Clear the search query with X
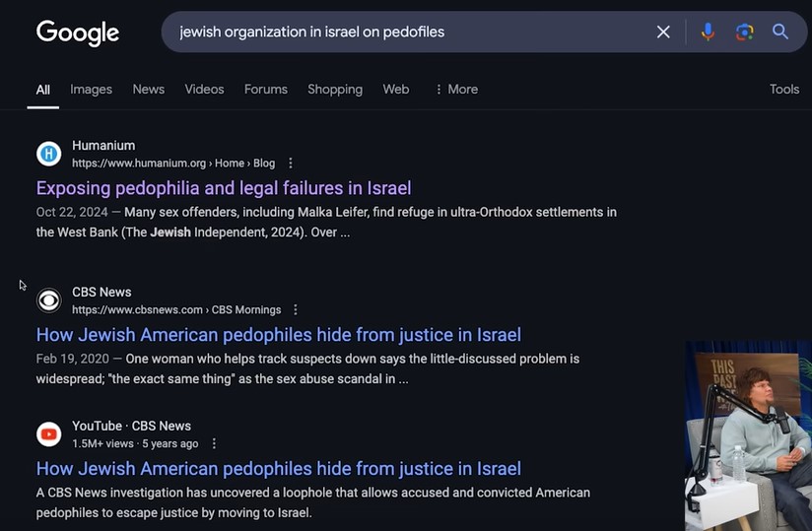The height and width of the screenshot is (531, 812). tap(663, 33)
